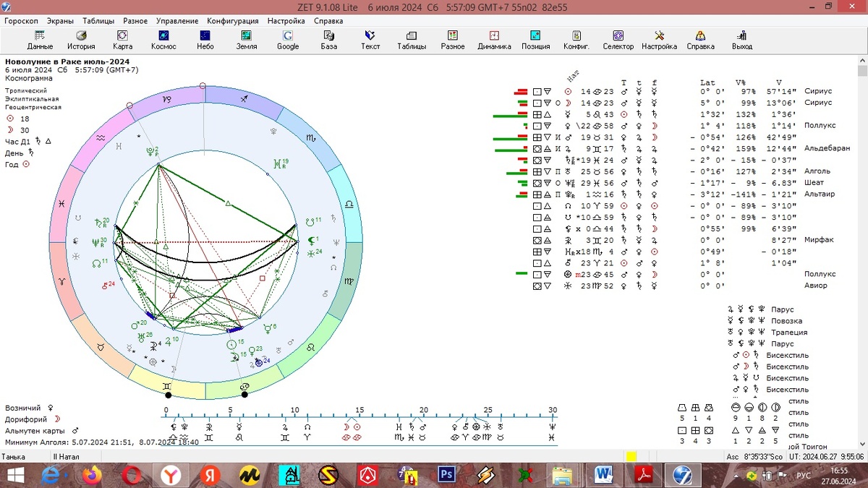The width and height of the screenshot is (868, 488).
Task: Open the Динамика toolbar icon
Action: click(494, 40)
